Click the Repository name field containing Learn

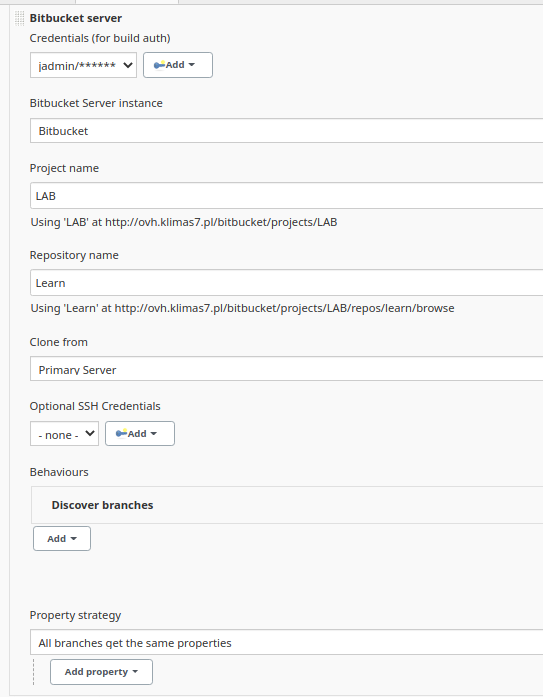coord(287,283)
